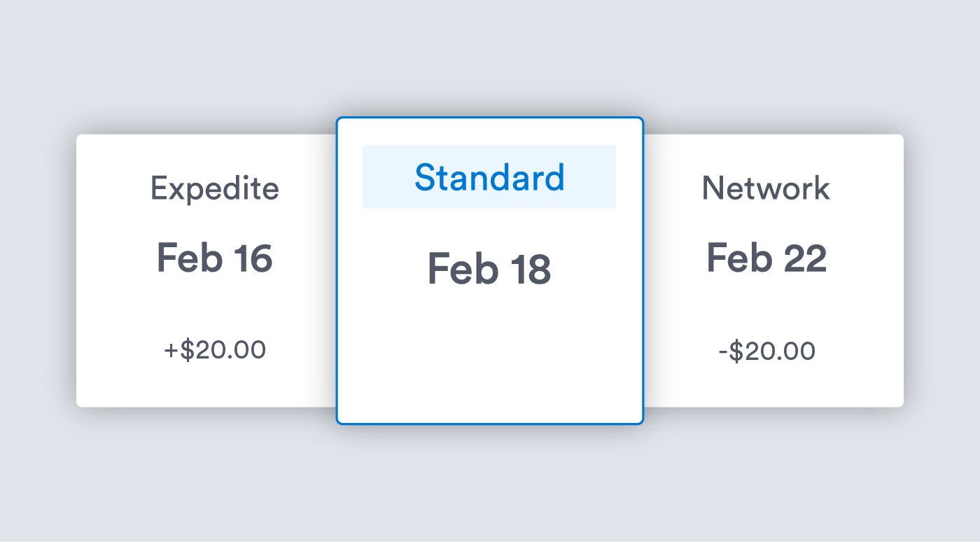This screenshot has width=980, height=542.
Task: Click empty space beneath the +$20.00 price
Action: (214, 384)
